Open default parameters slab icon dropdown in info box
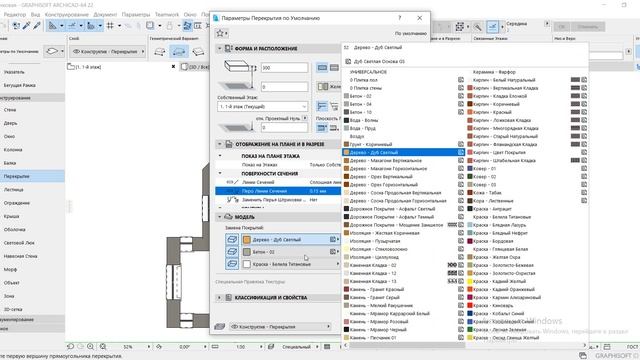 click(x=54, y=51)
